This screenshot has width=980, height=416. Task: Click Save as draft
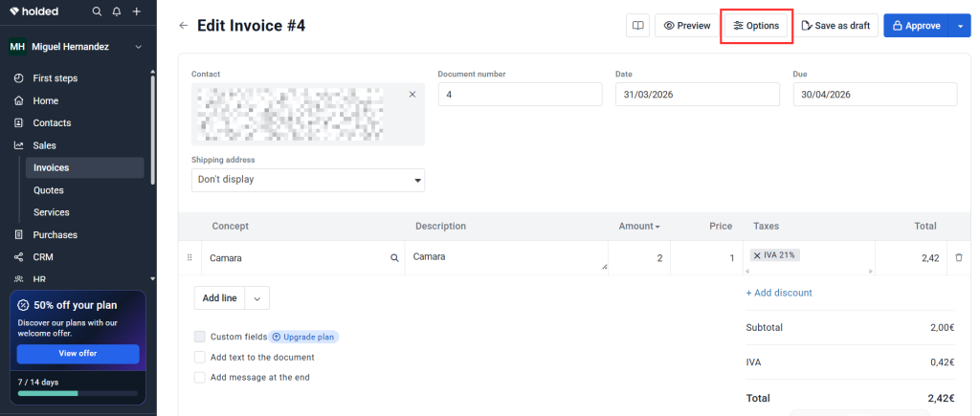(x=835, y=26)
